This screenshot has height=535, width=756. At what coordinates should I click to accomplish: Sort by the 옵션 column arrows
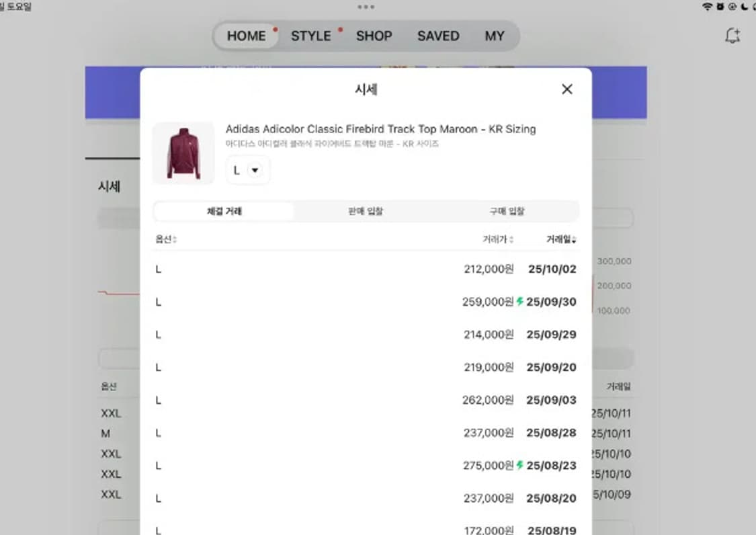(x=166, y=239)
